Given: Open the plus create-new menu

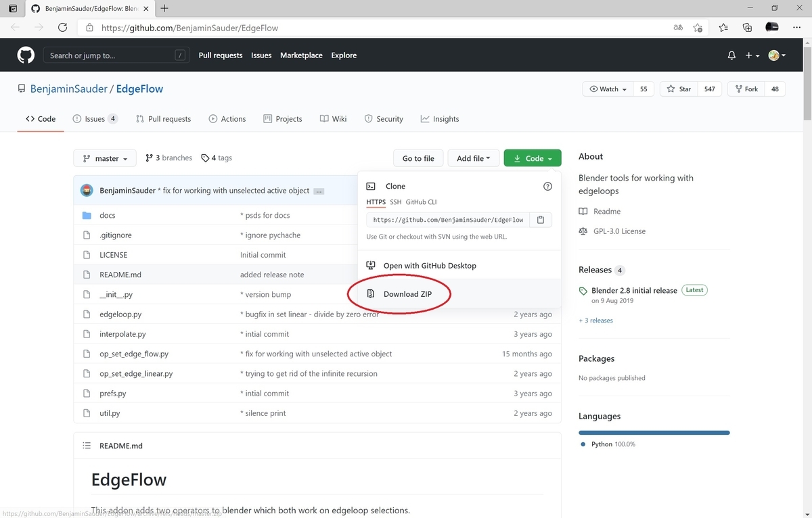Looking at the screenshot, I should pyautogui.click(x=752, y=55).
